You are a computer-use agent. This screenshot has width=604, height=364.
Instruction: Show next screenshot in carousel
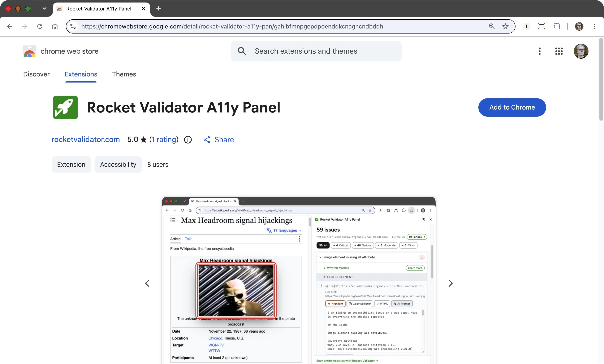point(450,283)
